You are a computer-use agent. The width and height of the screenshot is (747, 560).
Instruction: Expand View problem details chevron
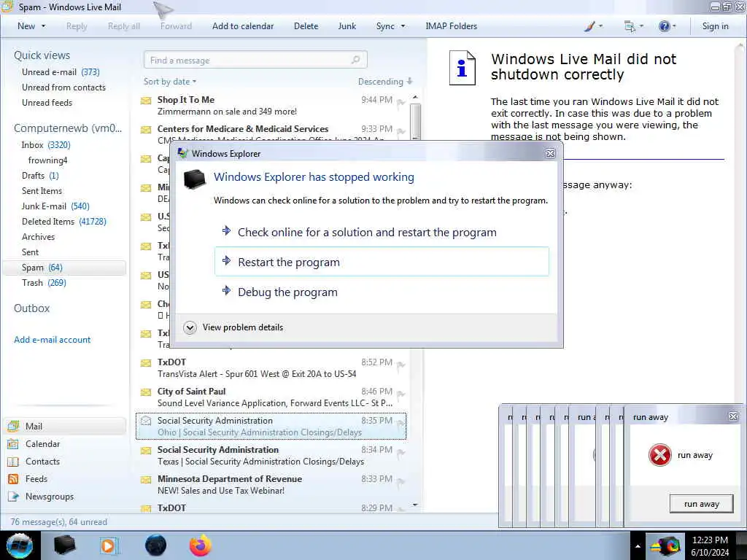tap(190, 327)
